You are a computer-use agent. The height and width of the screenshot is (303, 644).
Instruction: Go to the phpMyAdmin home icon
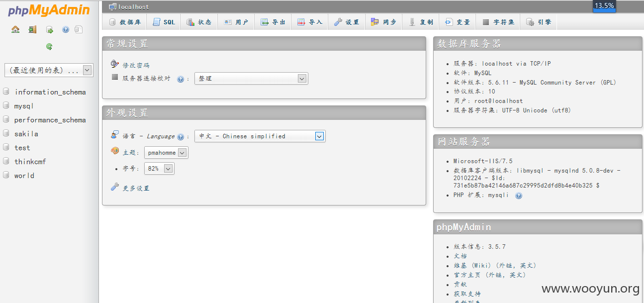tap(15, 30)
